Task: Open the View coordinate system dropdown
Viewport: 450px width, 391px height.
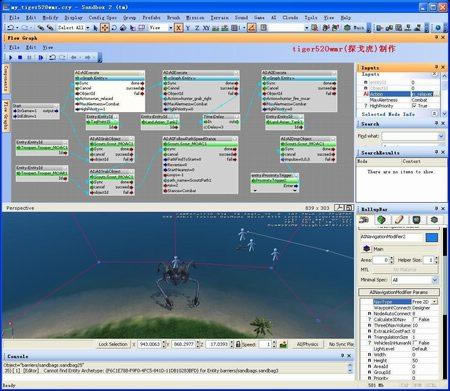Action: click(170, 28)
